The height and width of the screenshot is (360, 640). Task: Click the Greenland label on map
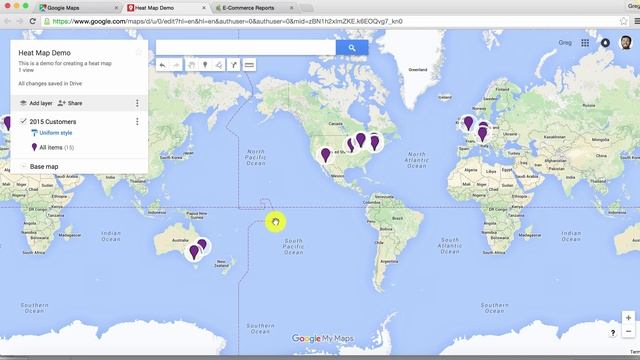click(x=418, y=70)
